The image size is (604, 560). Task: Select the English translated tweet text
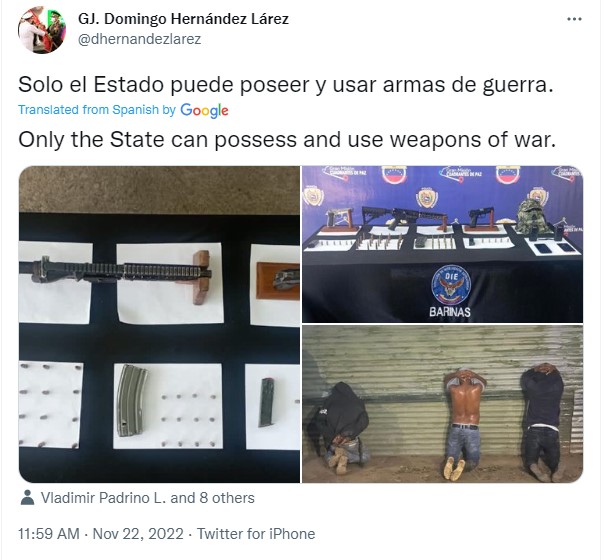[287, 139]
